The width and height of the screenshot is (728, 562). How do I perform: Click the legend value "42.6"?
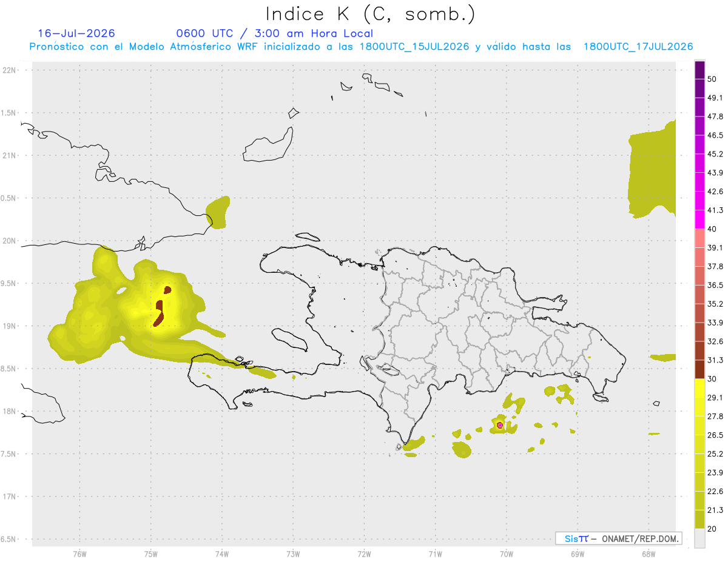pyautogui.click(x=715, y=192)
